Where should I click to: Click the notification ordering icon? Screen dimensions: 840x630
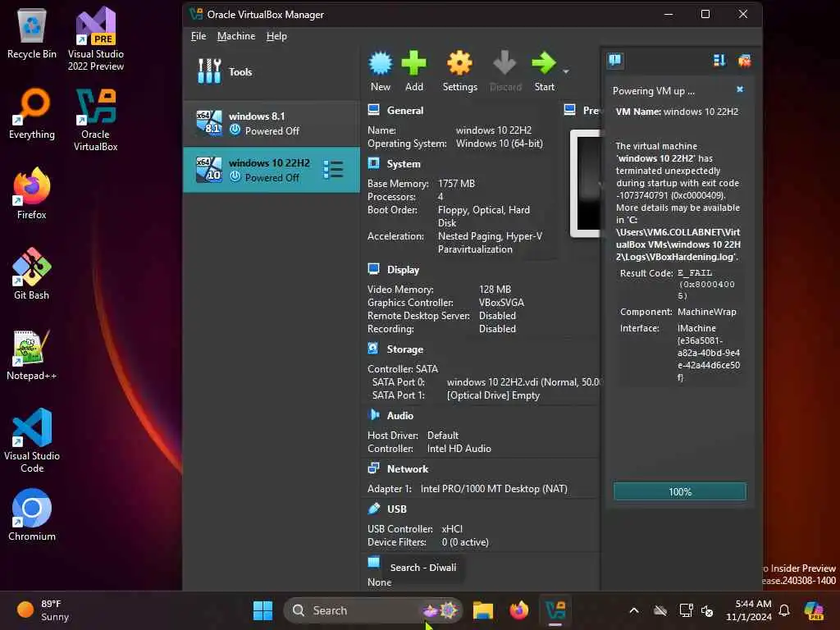[x=719, y=61]
